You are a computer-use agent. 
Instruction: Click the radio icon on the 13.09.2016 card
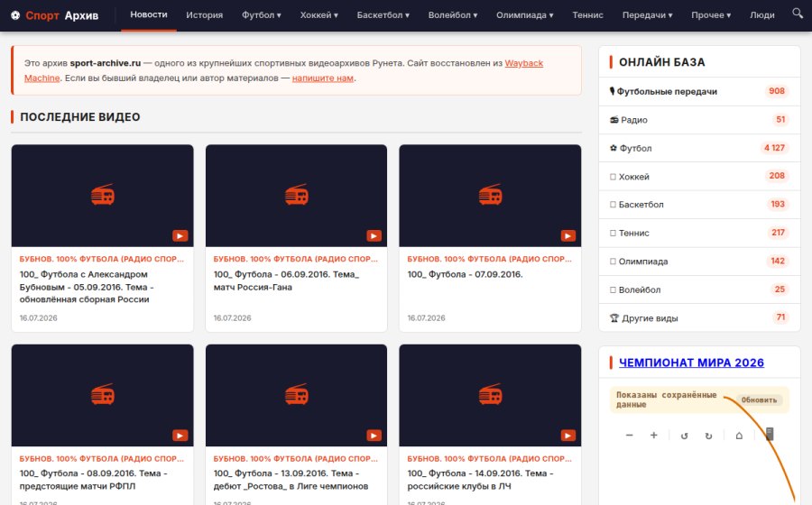pyautogui.click(x=296, y=394)
